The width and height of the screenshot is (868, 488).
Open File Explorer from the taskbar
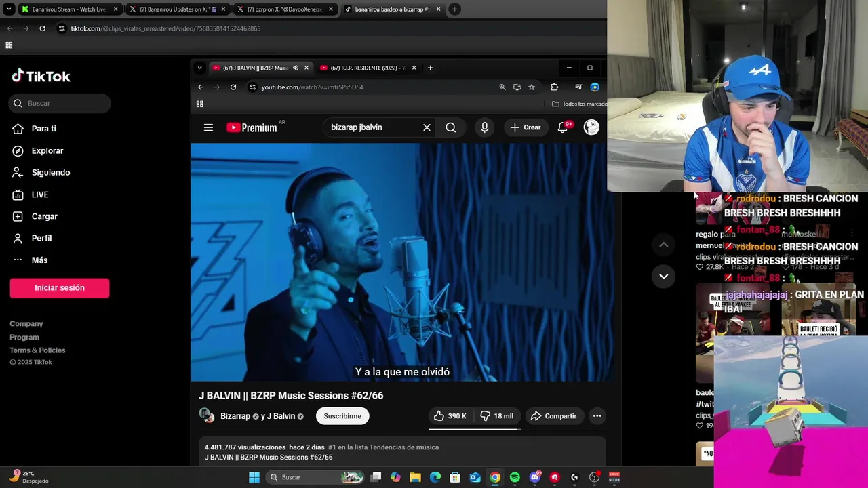pos(416,477)
